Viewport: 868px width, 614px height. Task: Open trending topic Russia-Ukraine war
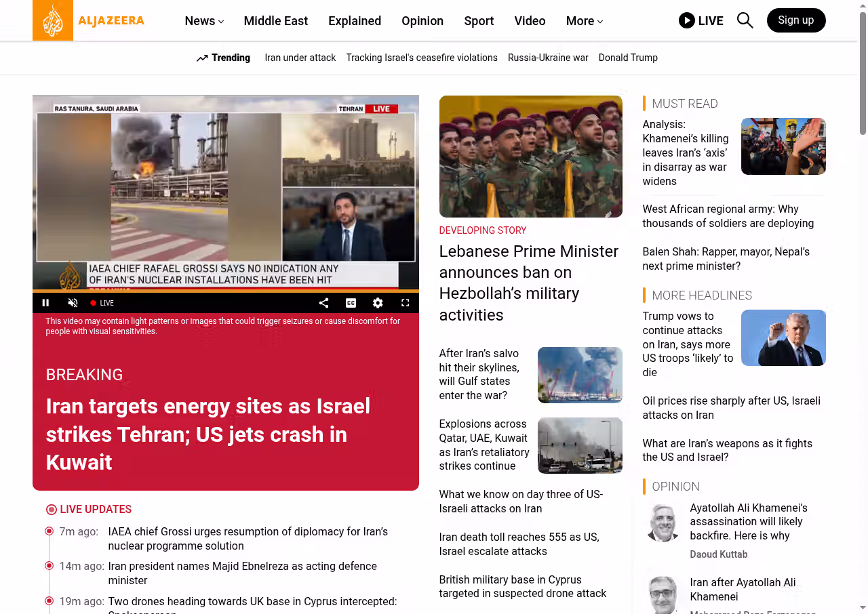(548, 58)
